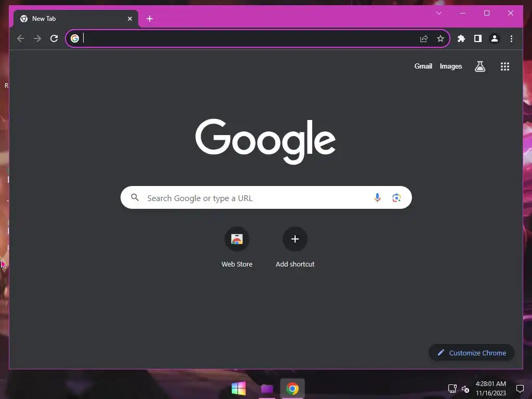The height and width of the screenshot is (399, 532).
Task: Click Chrome icon in taskbar
Action: pos(292,389)
